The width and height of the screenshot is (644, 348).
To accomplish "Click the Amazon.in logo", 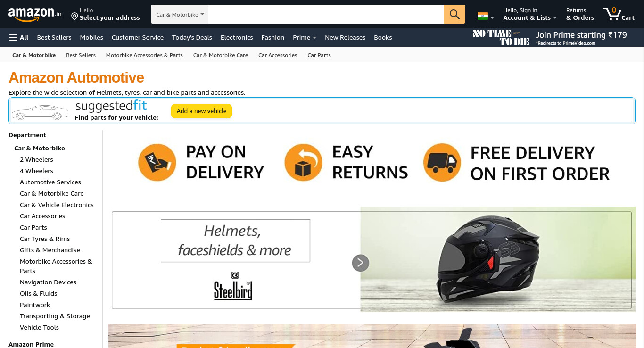I will (x=35, y=14).
